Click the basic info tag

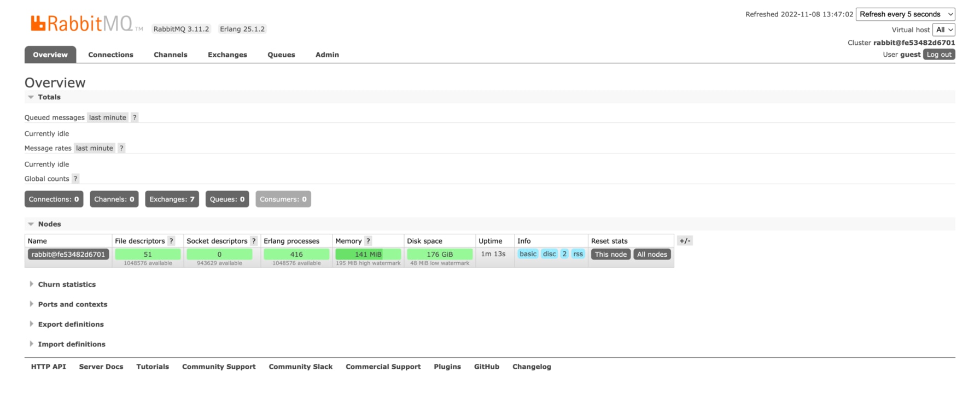pyautogui.click(x=528, y=254)
